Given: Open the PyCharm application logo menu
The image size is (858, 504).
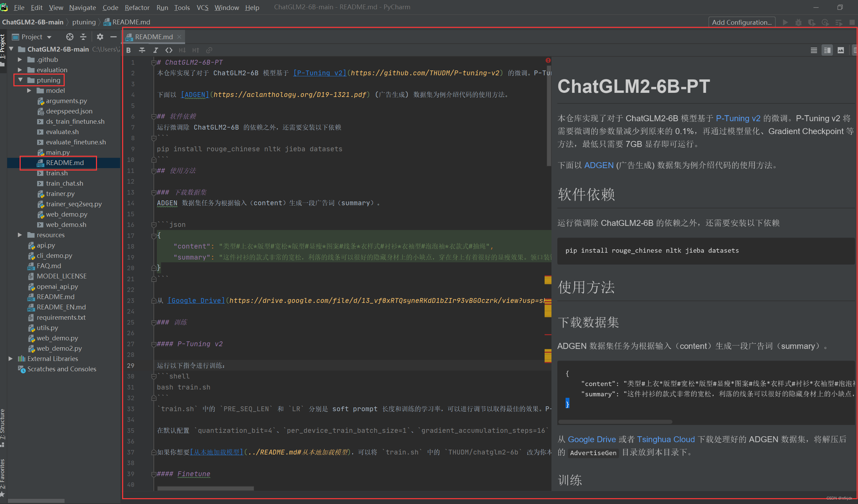Looking at the screenshot, I should tap(4, 7).
